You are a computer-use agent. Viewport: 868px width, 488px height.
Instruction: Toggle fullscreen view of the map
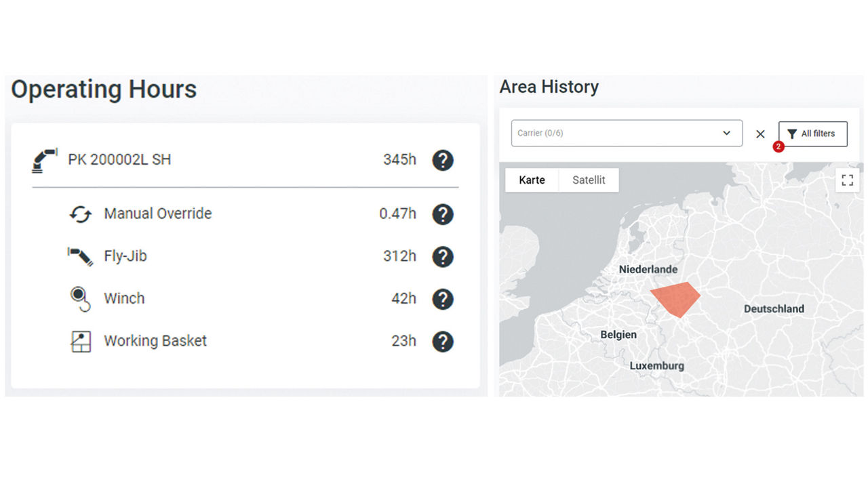tap(847, 180)
